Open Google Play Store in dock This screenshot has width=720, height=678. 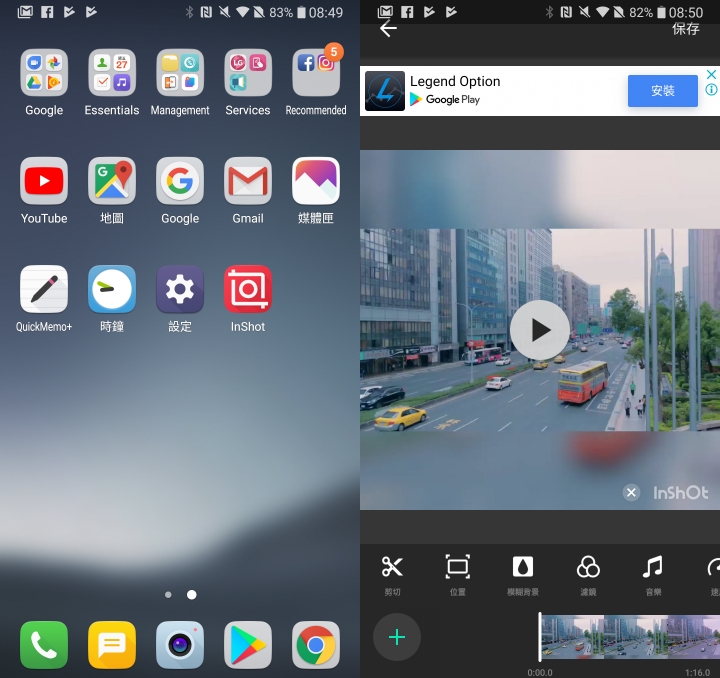point(248,645)
